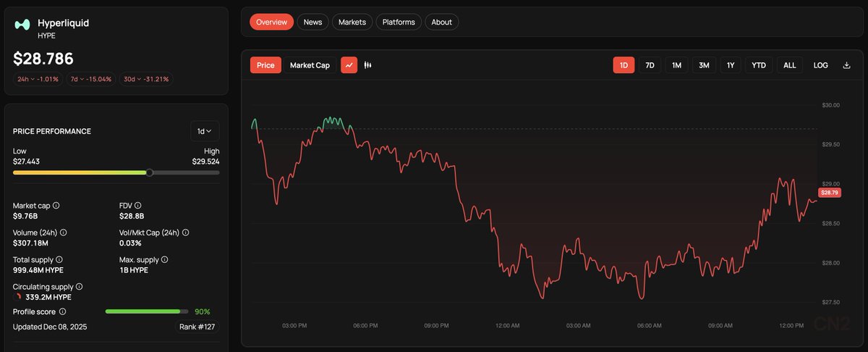Toggle LOG scale on chart
This screenshot has width=868, height=352.
tap(821, 65)
